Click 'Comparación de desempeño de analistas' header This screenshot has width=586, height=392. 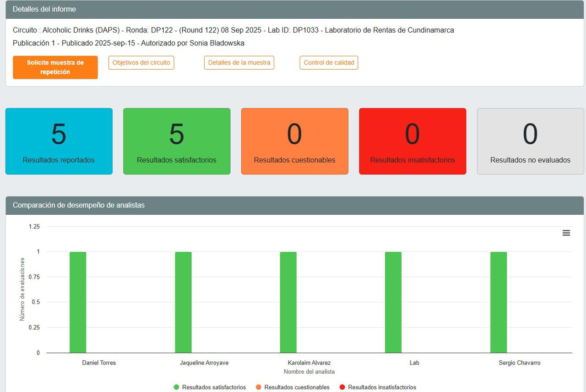(79, 205)
